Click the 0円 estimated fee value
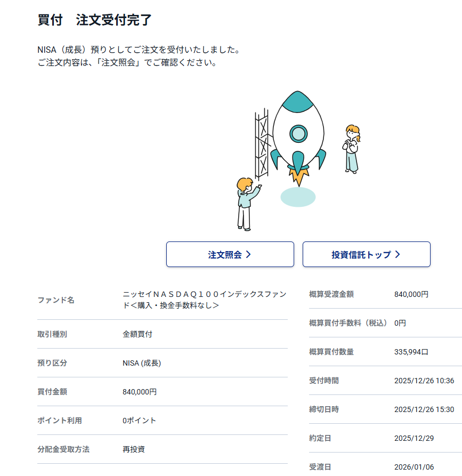Viewport: 462px width, 476px height. (x=400, y=323)
